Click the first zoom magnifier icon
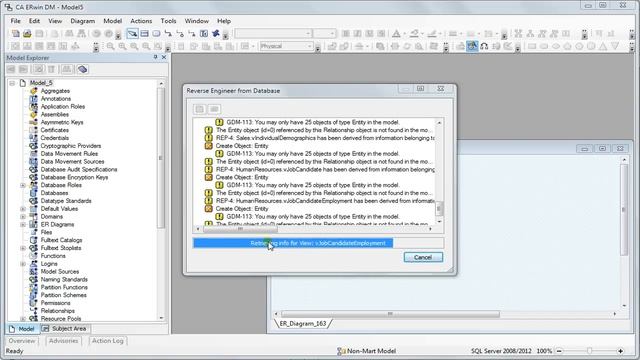 pyautogui.click(x=111, y=46)
